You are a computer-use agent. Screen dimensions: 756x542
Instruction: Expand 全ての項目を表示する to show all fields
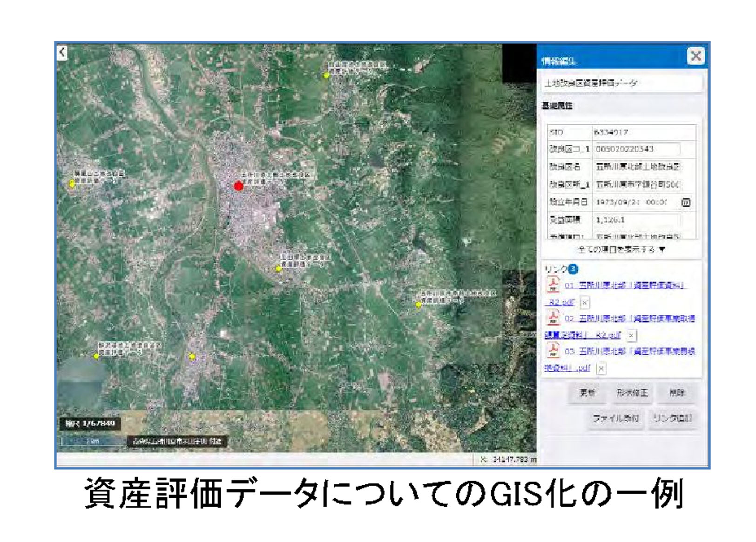(x=621, y=249)
